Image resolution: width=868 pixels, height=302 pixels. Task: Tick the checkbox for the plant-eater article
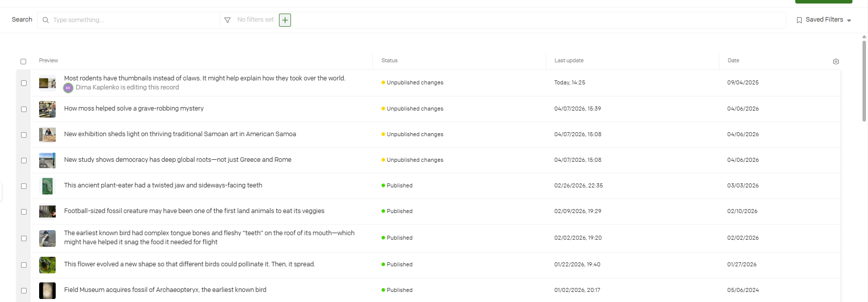coord(24,186)
